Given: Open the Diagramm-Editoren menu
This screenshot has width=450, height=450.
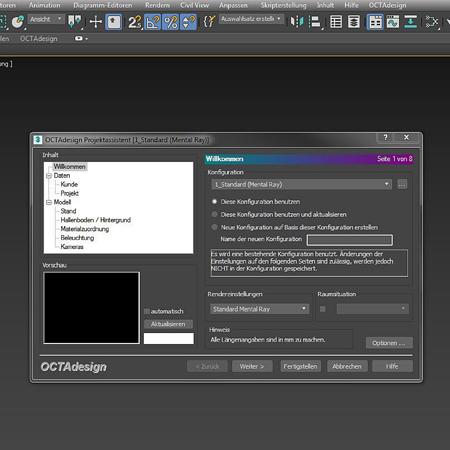Looking at the screenshot, I should [103, 5].
